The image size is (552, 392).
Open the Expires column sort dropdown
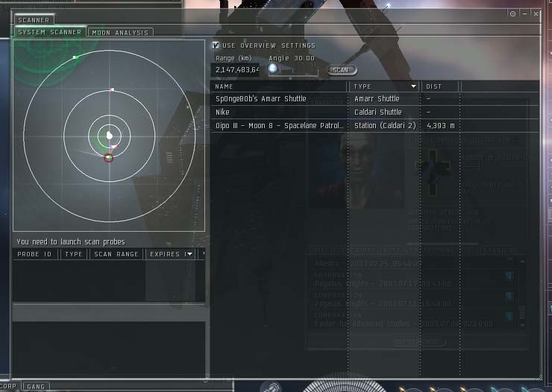189,254
